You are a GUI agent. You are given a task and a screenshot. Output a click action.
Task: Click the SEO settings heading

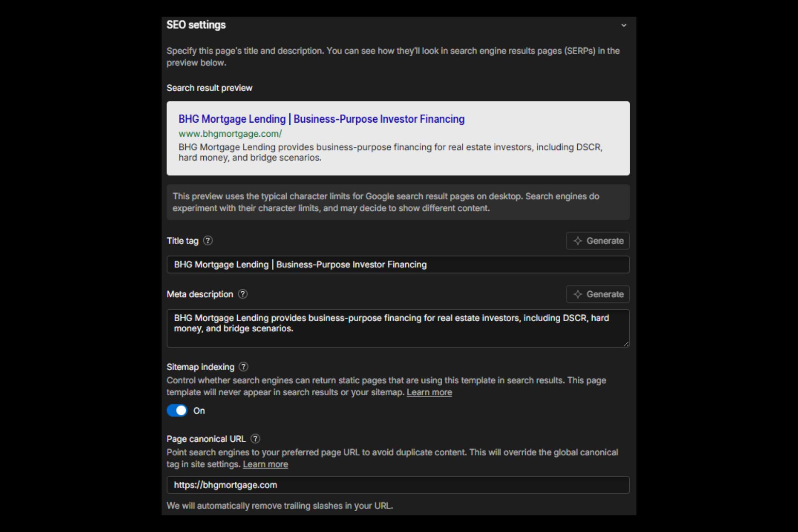[x=196, y=25]
